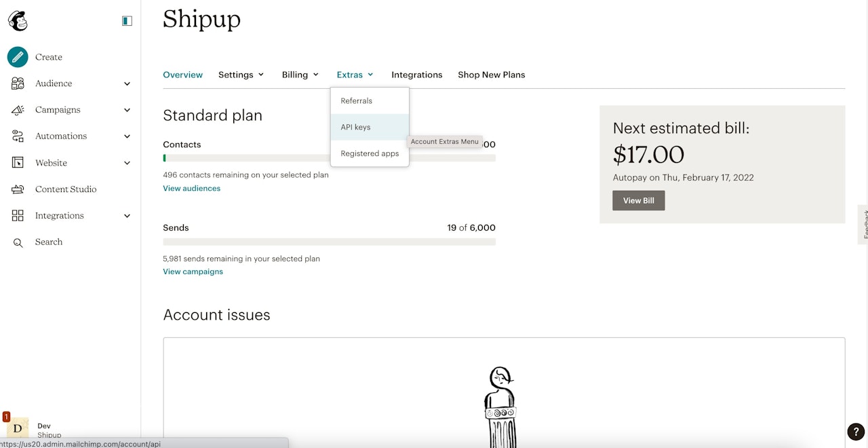Expand the sidebar Integrations chevron
The height and width of the screenshot is (448, 868).
[127, 216]
